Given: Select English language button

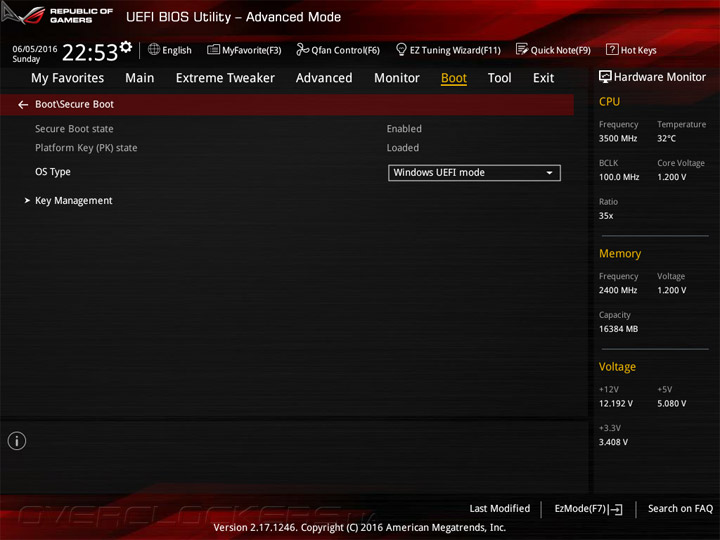Looking at the screenshot, I should click(170, 50).
